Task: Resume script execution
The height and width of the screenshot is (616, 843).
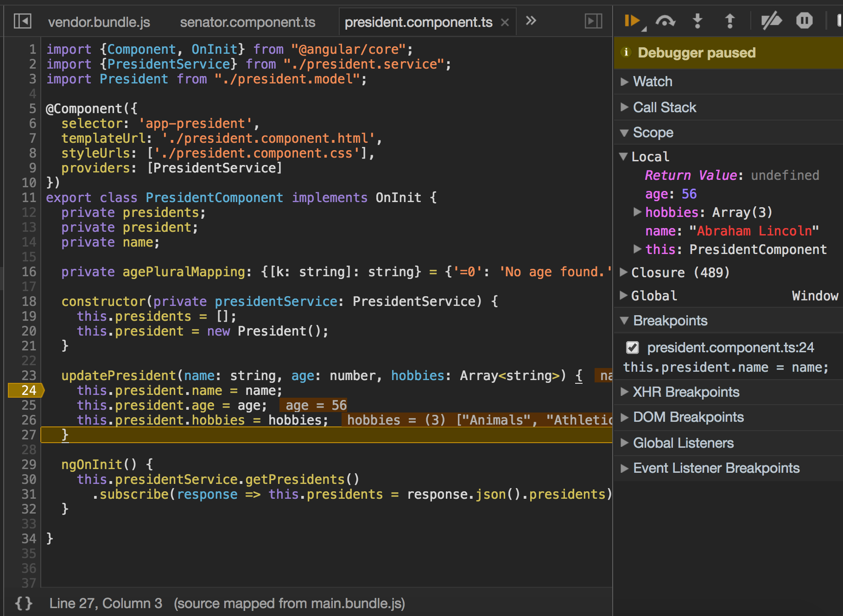Action: (x=633, y=21)
